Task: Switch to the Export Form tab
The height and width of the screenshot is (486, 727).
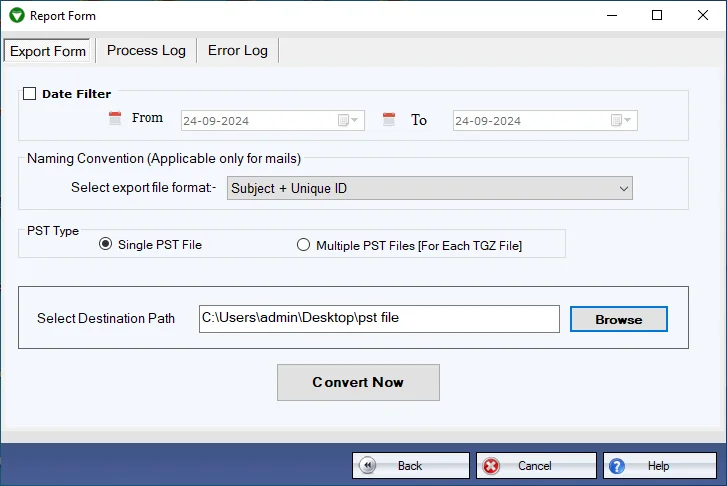Action: [x=47, y=51]
